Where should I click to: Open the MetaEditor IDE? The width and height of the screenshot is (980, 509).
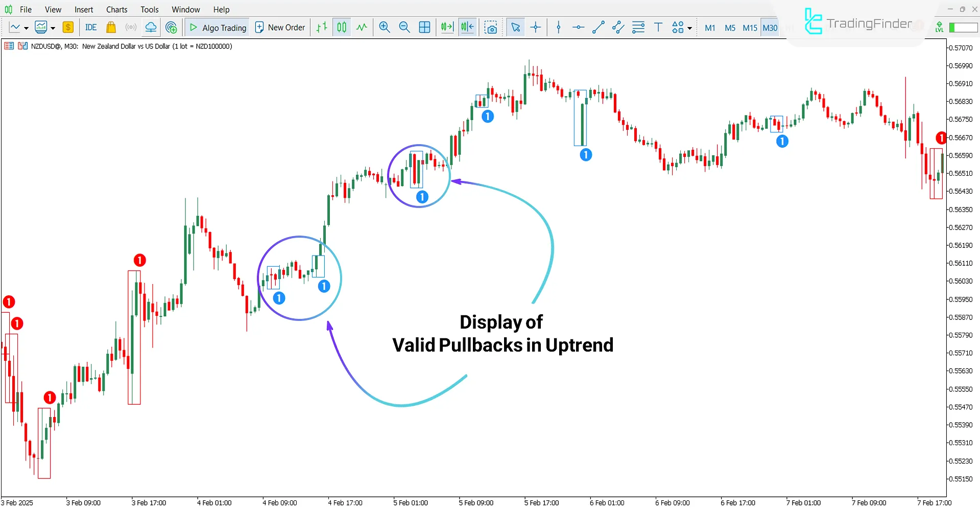tap(91, 27)
